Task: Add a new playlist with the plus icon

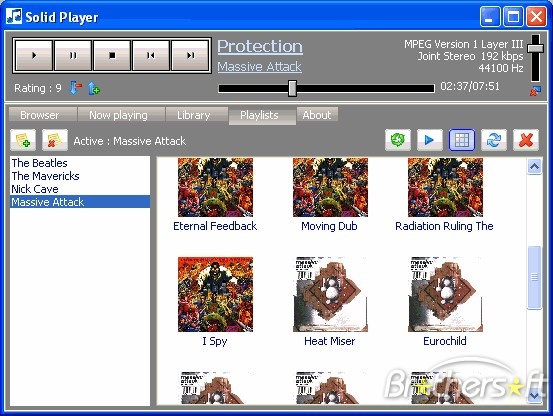Action: (x=23, y=140)
